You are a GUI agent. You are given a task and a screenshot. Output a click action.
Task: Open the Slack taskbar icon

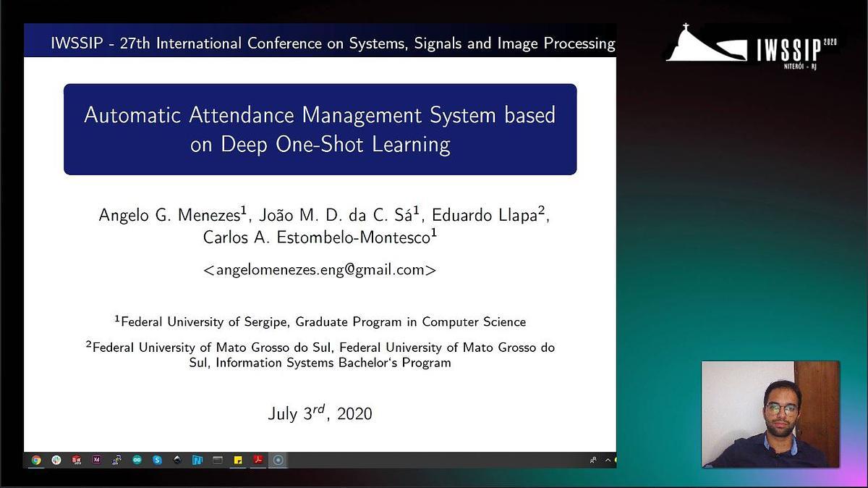pyautogui.click(x=56, y=460)
